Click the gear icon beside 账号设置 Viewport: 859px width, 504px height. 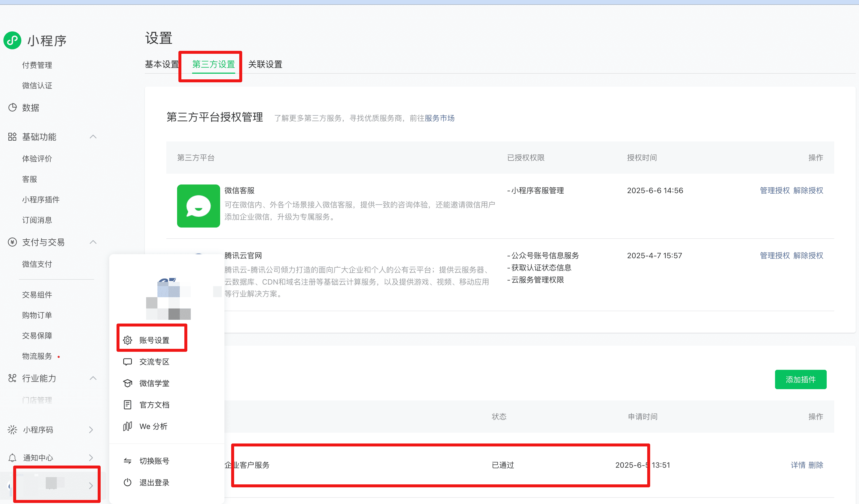(x=128, y=340)
